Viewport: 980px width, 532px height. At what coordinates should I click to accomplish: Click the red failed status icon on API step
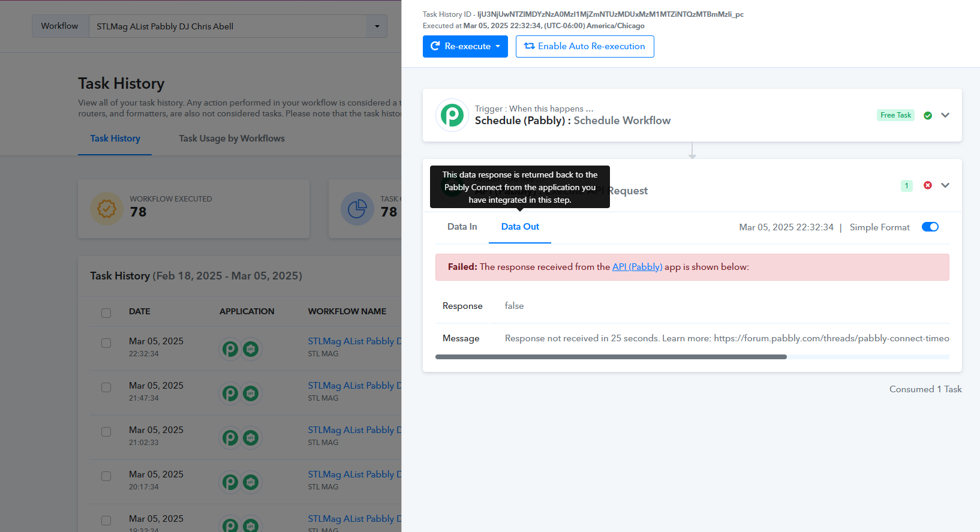tap(928, 185)
